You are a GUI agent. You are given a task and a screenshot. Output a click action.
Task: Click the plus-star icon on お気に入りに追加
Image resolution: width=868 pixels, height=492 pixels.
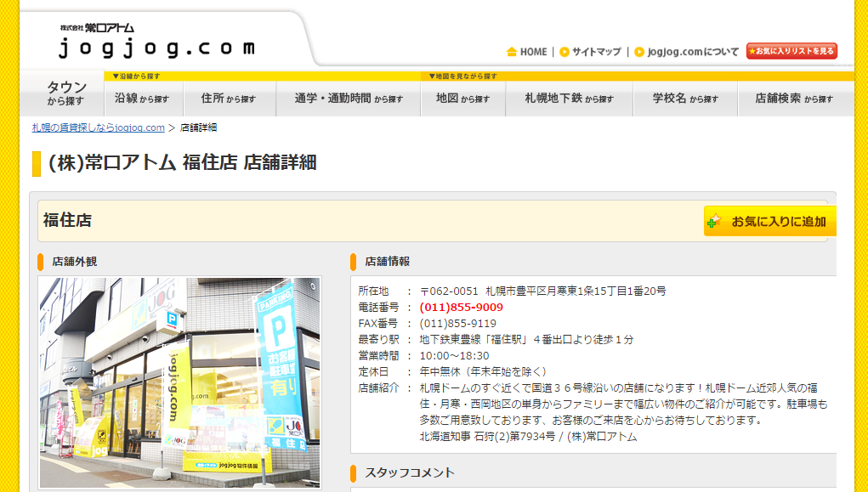(714, 221)
